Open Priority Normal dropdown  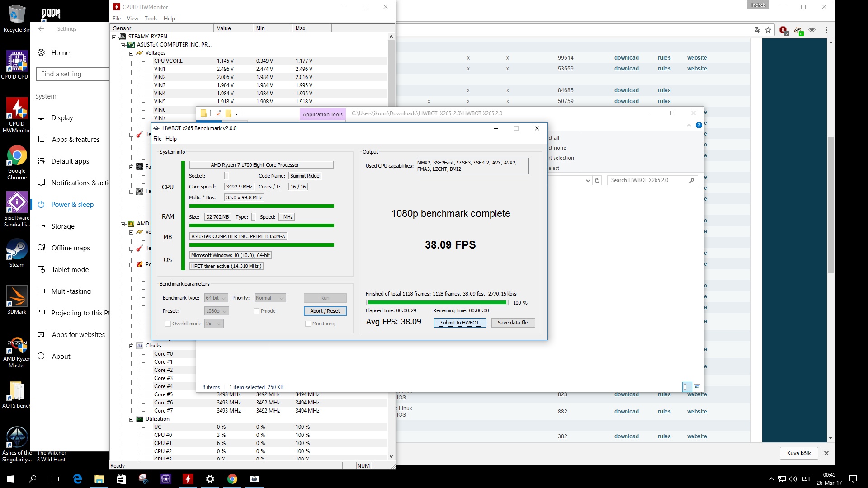[x=270, y=298]
